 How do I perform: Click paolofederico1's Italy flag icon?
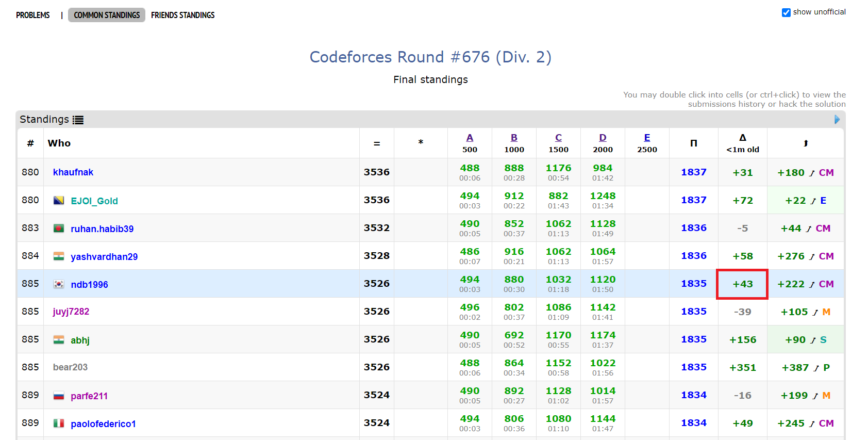[59, 423]
